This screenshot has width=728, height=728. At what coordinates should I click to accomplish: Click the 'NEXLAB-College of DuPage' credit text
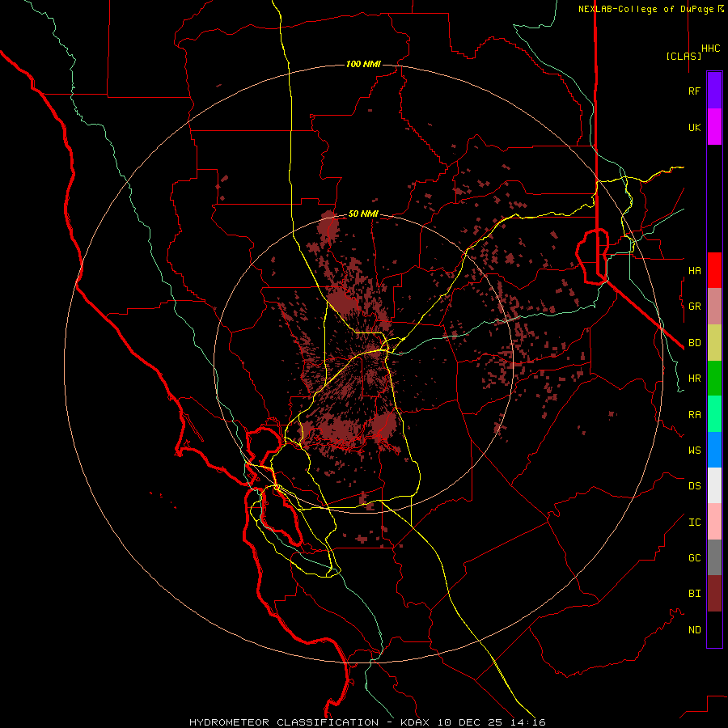(645, 9)
